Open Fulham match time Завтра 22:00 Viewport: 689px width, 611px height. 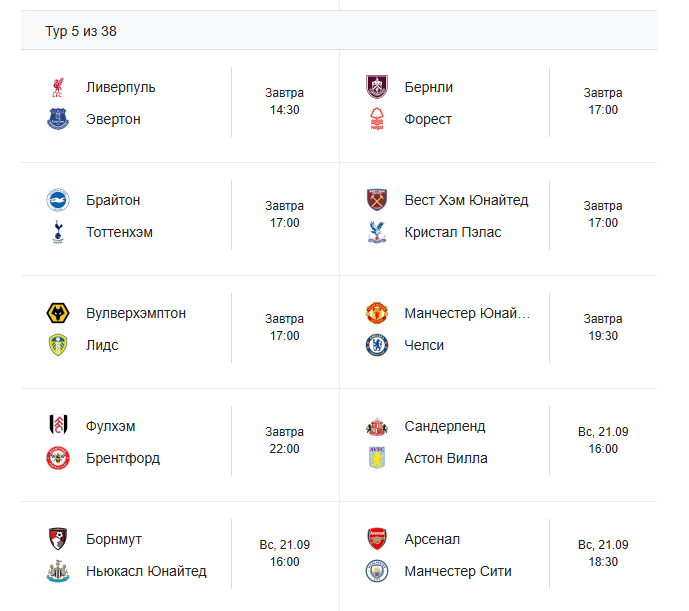[x=285, y=441]
